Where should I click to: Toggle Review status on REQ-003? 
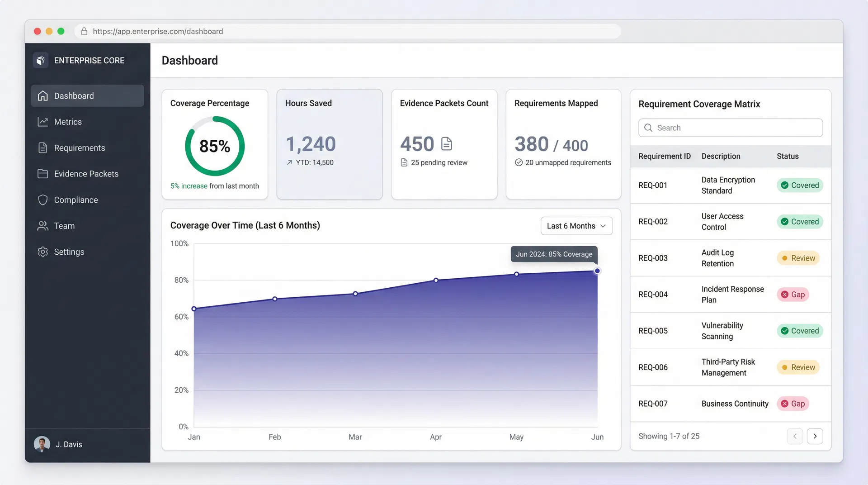pyautogui.click(x=798, y=258)
